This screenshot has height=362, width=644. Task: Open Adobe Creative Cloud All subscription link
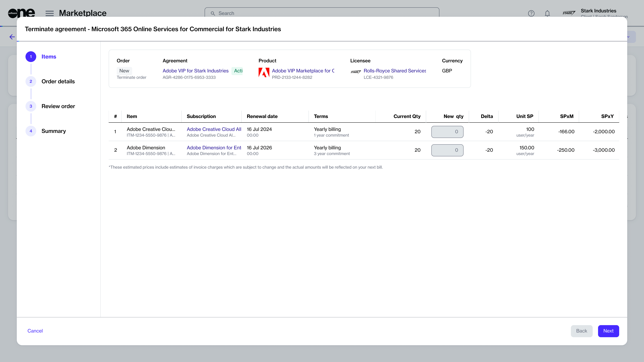point(214,129)
